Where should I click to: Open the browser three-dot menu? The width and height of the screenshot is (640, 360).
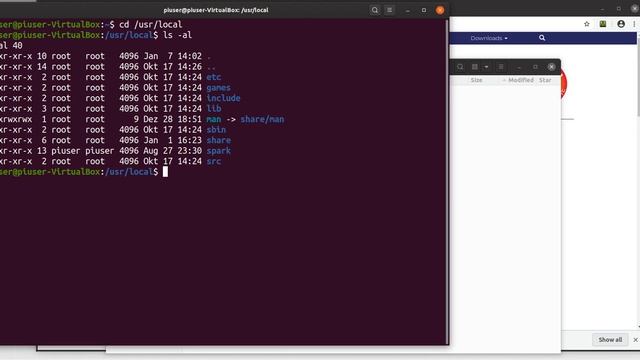(634, 24)
